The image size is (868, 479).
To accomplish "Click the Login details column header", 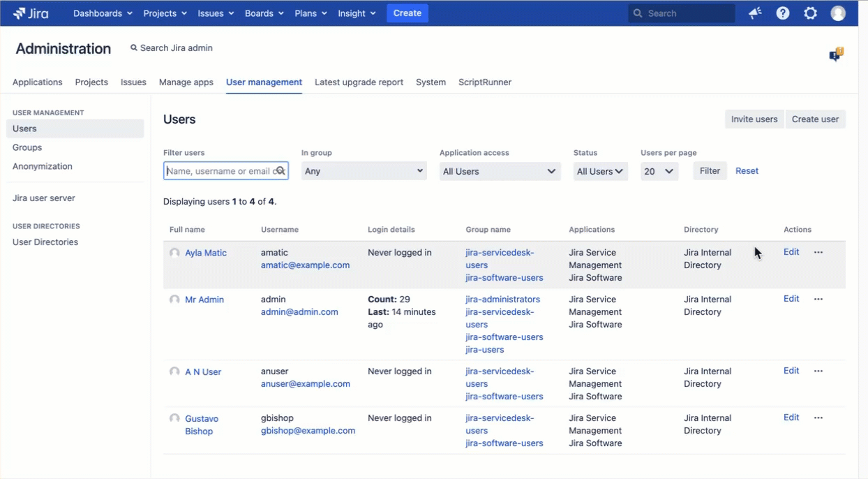I will [x=391, y=230].
